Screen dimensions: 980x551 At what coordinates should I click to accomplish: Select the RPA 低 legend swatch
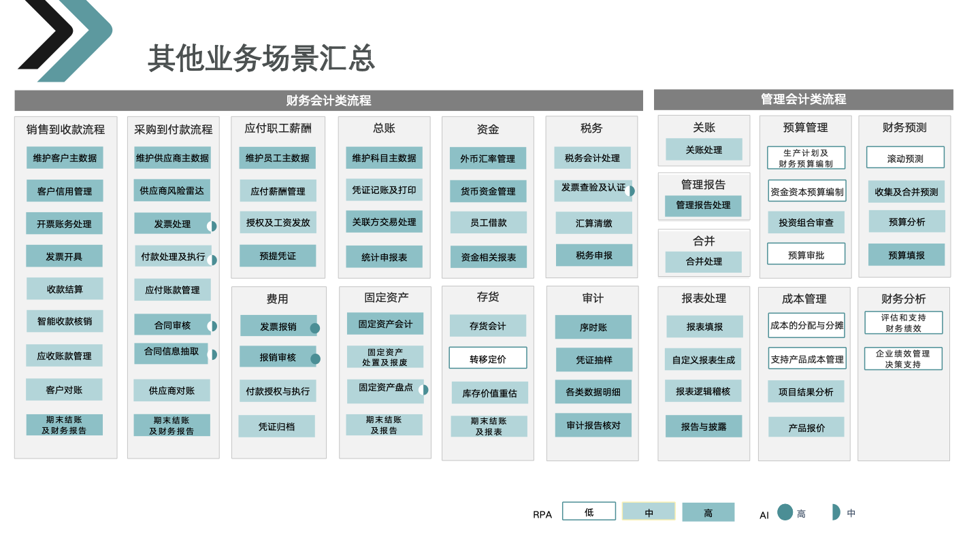coord(589,512)
